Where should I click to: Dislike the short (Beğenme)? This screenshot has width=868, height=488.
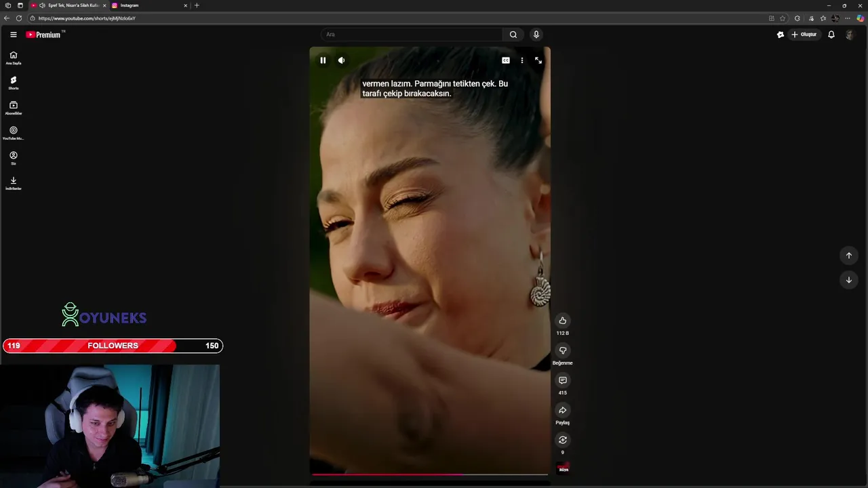pyautogui.click(x=562, y=350)
